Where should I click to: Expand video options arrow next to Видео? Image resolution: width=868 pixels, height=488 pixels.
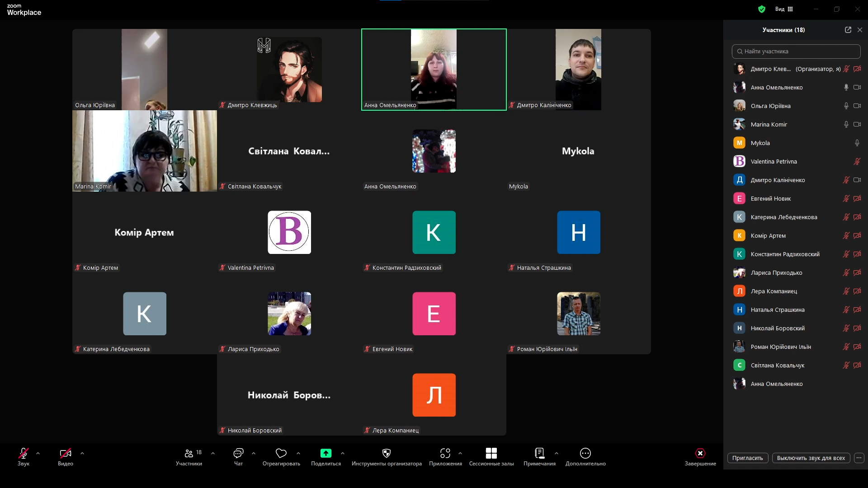point(82,453)
